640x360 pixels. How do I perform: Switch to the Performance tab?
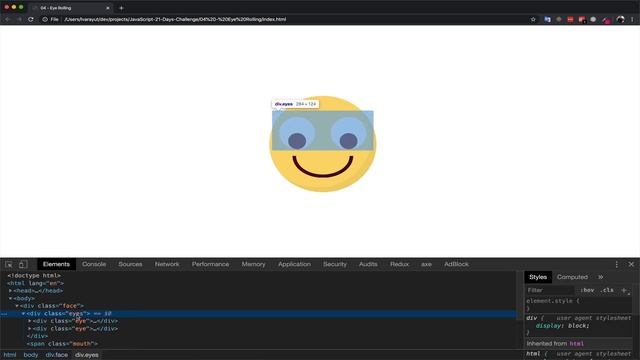[210, 264]
